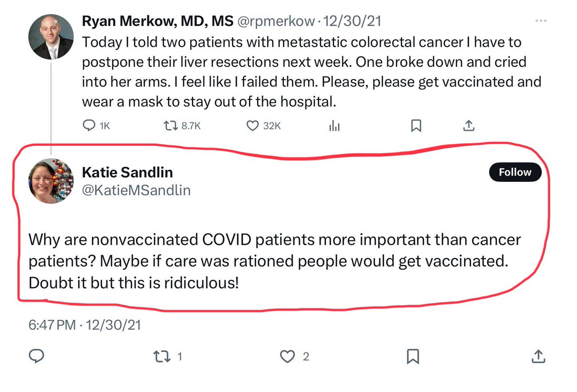
Task: Share Ryan Merkow's tweet
Action: tap(469, 126)
